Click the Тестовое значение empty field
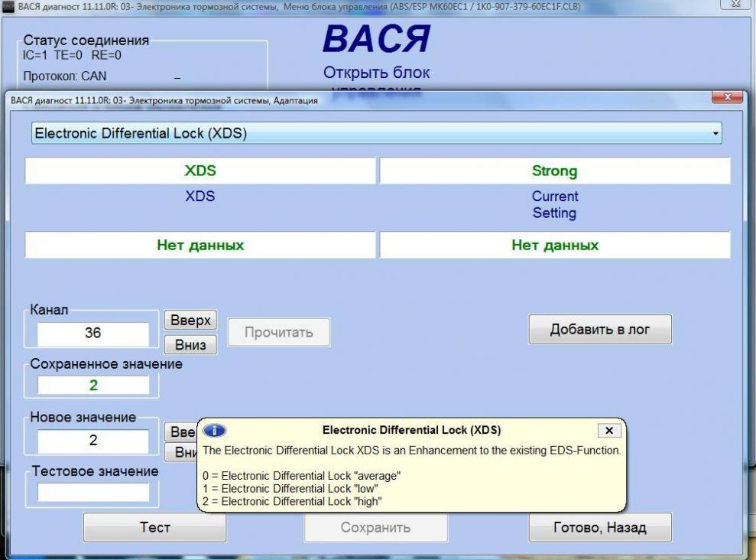This screenshot has height=560, width=756. click(93, 493)
